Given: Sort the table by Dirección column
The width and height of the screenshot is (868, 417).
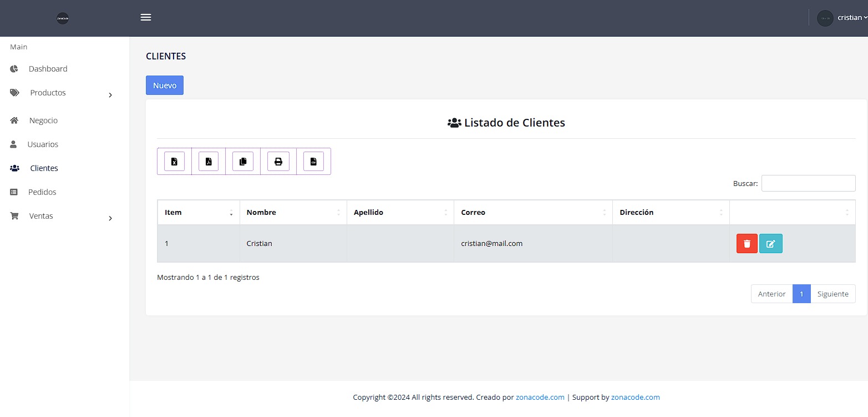Looking at the screenshot, I should coord(671,213).
